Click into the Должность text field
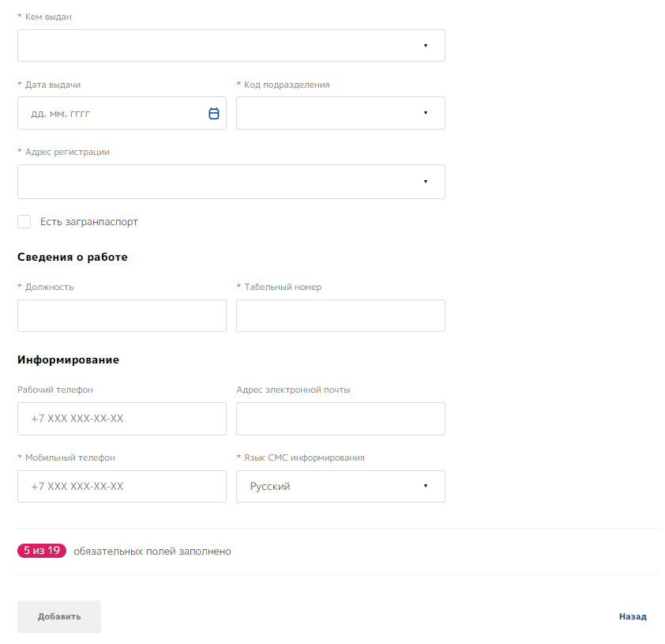This screenshot has height=644, width=665. click(x=122, y=315)
